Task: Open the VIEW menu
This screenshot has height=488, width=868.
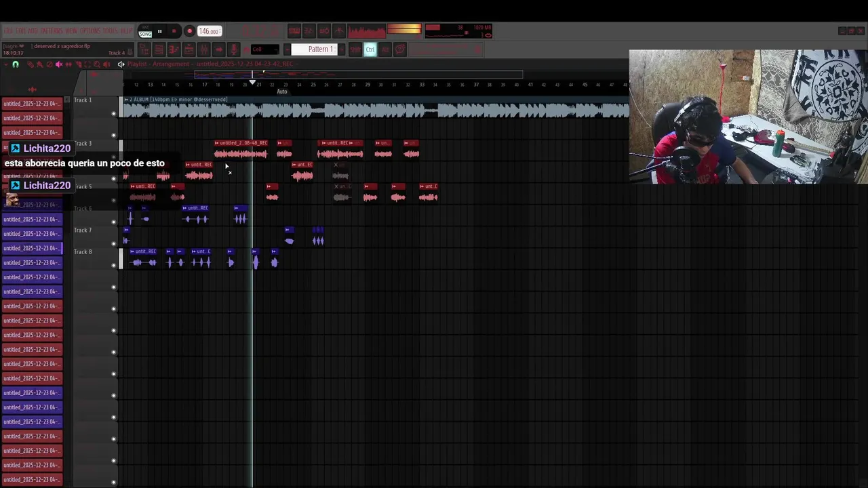Action: [71, 31]
